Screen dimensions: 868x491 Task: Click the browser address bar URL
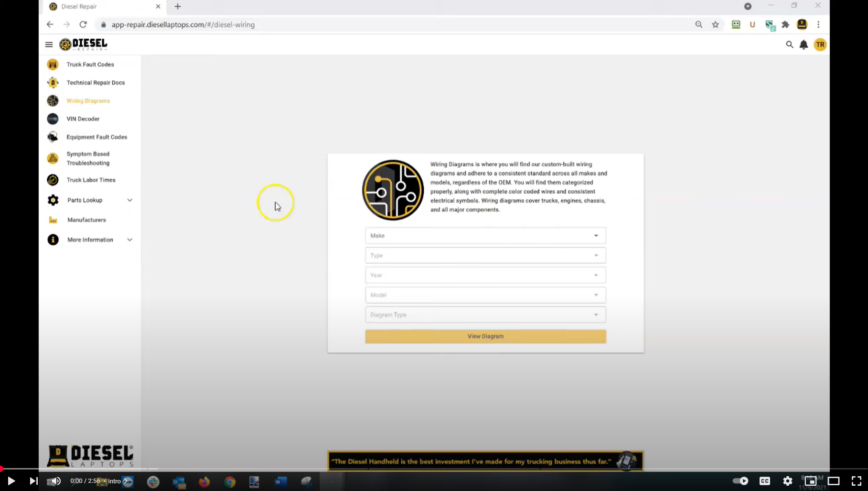(x=183, y=24)
